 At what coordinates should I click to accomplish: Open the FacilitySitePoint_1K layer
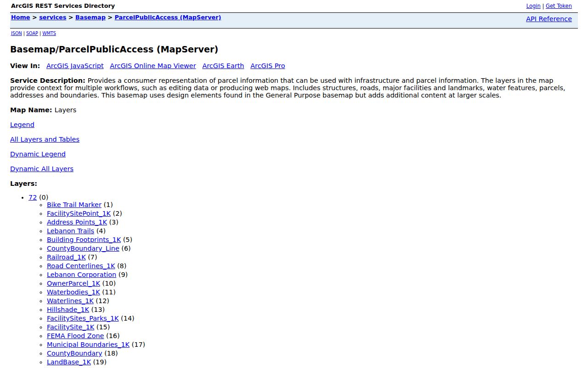click(79, 213)
